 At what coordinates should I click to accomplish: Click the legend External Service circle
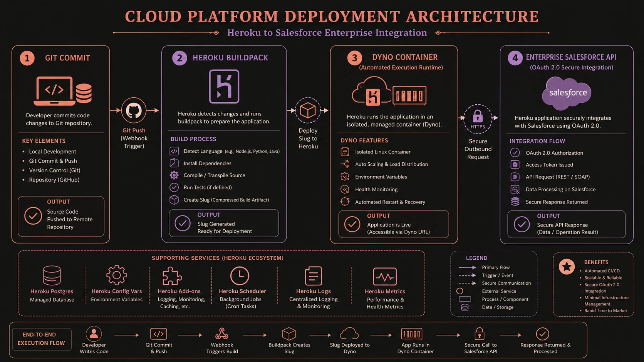[460, 291]
